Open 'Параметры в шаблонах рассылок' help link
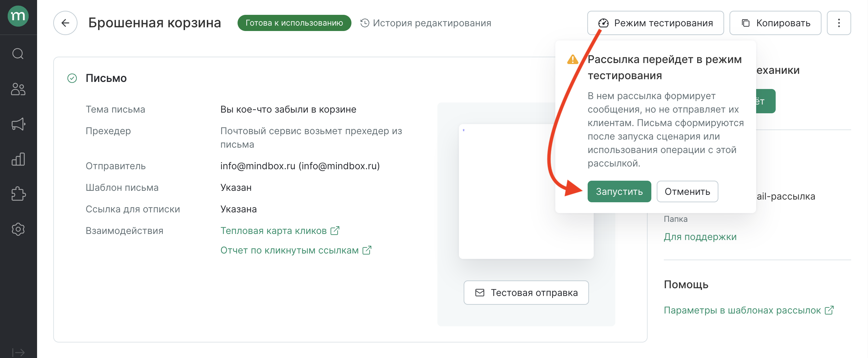Image resolution: width=868 pixels, height=358 pixels. (x=749, y=310)
